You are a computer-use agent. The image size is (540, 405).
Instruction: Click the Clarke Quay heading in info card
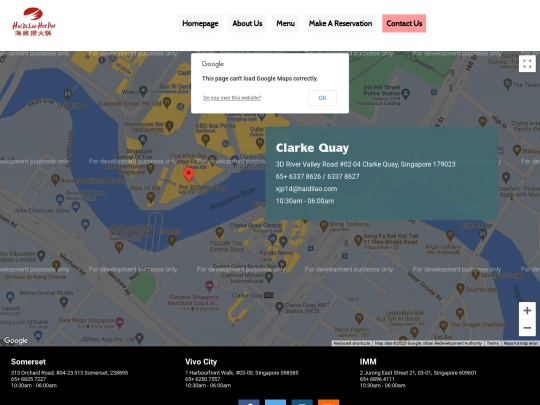pos(312,148)
